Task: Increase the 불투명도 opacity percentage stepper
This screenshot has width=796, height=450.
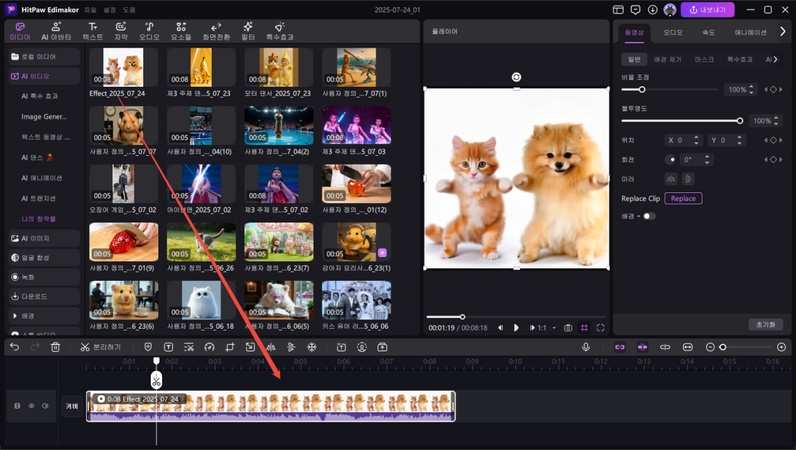Action: click(x=775, y=118)
